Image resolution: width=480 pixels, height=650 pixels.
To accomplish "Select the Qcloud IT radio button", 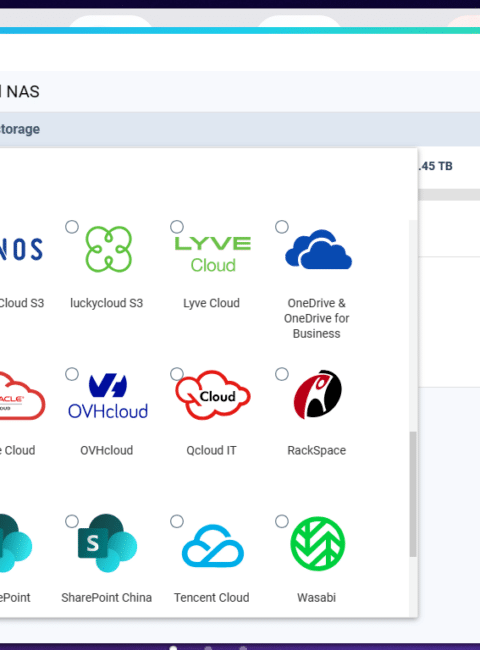I will tap(177, 374).
